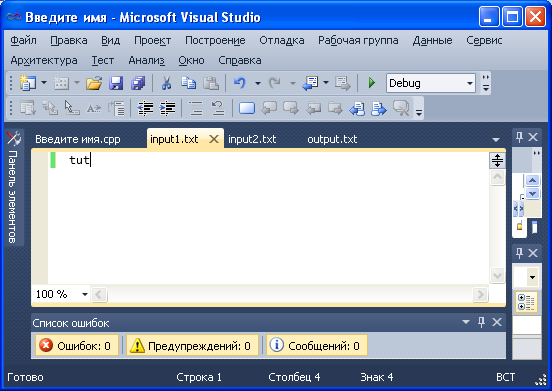Open the Данные menu
Image resolution: width=552 pixels, height=391 pixels.
point(432,40)
